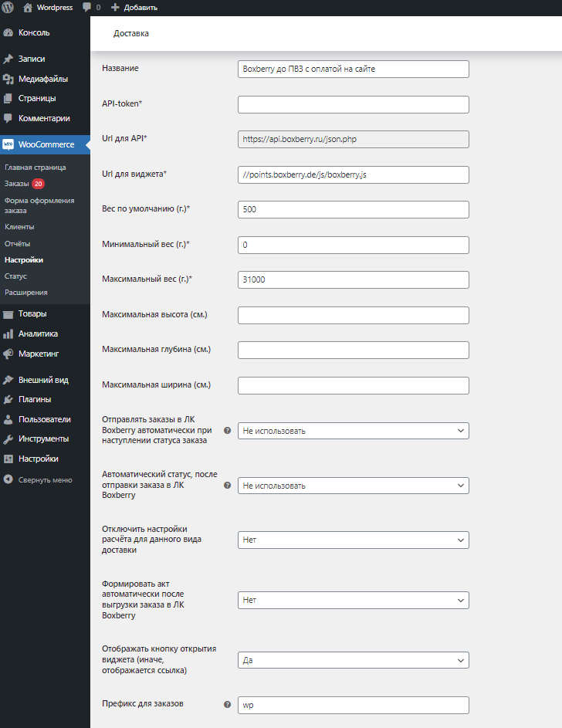This screenshot has width=562, height=728.
Task: Click the sliders icon beside sidebar Настройки
Action: [x=8, y=459]
